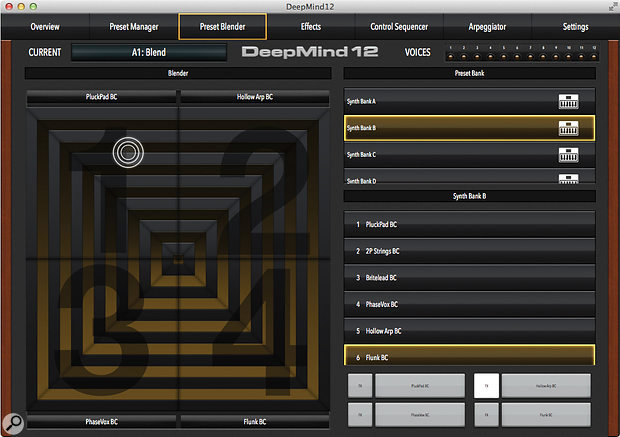
Task: Click voice indicator LED number 10
Action: 569,57
